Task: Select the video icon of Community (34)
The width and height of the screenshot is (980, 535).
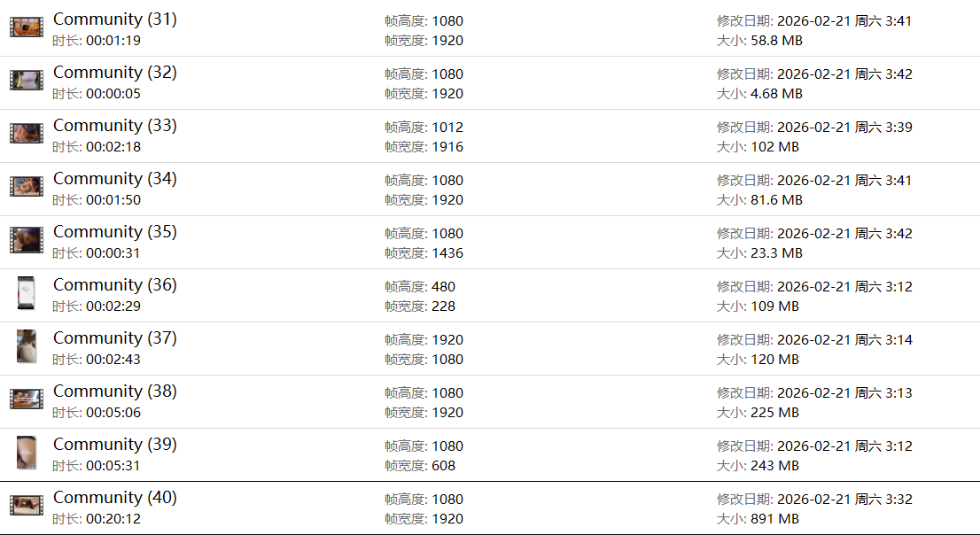Action: [27, 187]
